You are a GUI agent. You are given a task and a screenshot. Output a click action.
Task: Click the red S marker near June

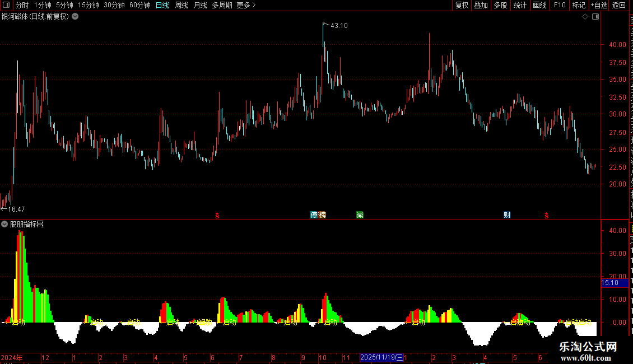pos(217,216)
